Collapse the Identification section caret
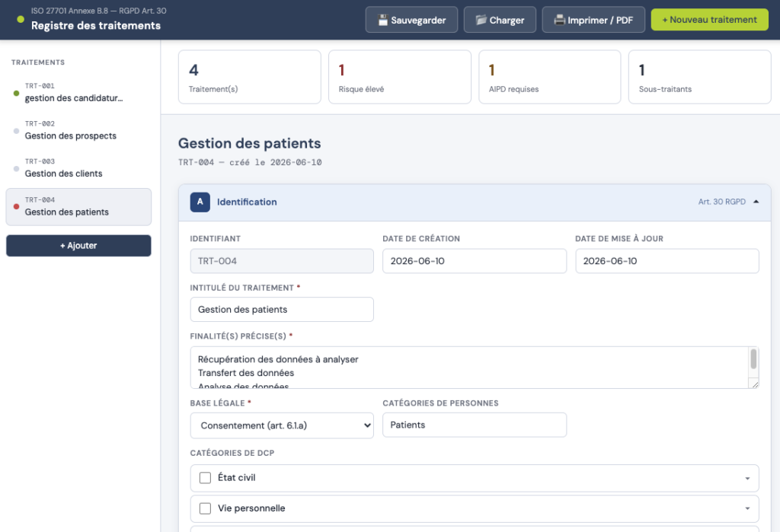 [756, 202]
